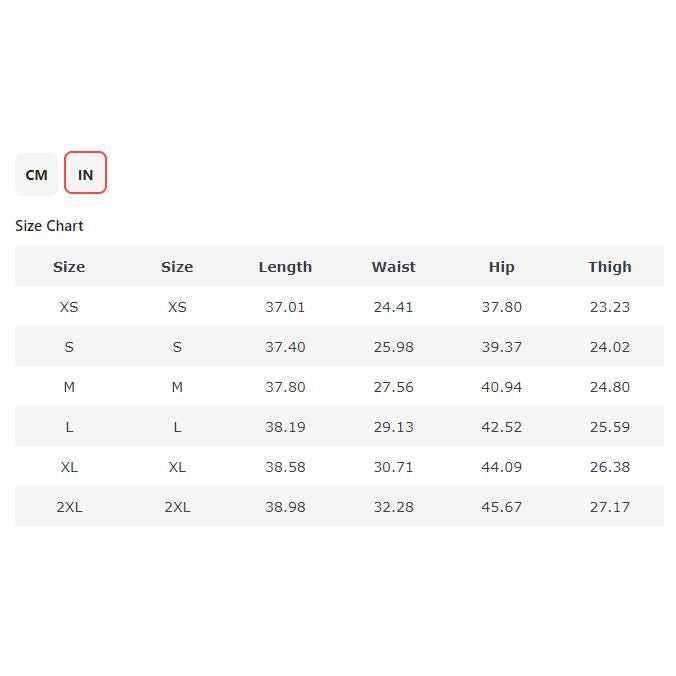Click the Size Chart heading text
676x676 pixels.
(x=49, y=226)
